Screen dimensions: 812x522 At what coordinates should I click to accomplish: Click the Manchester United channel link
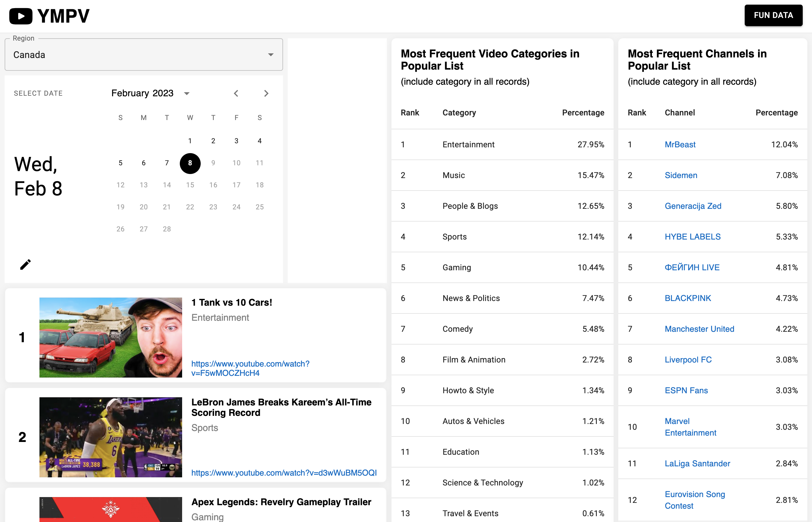tap(699, 329)
